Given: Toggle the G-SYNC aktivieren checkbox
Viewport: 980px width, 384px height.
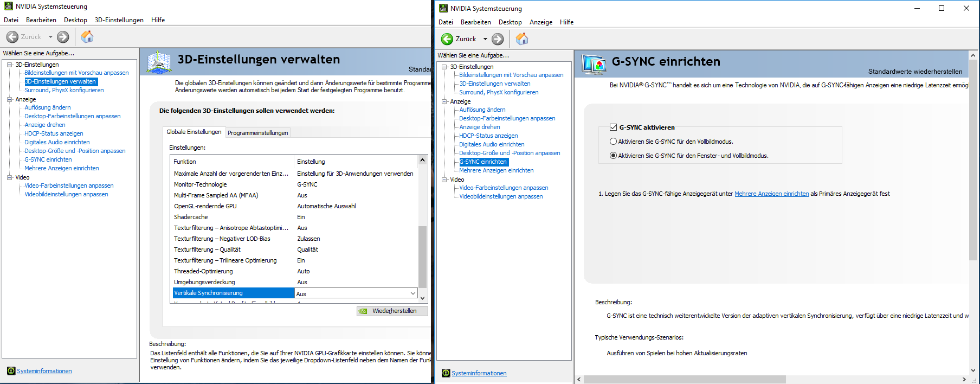Looking at the screenshot, I should pos(613,127).
